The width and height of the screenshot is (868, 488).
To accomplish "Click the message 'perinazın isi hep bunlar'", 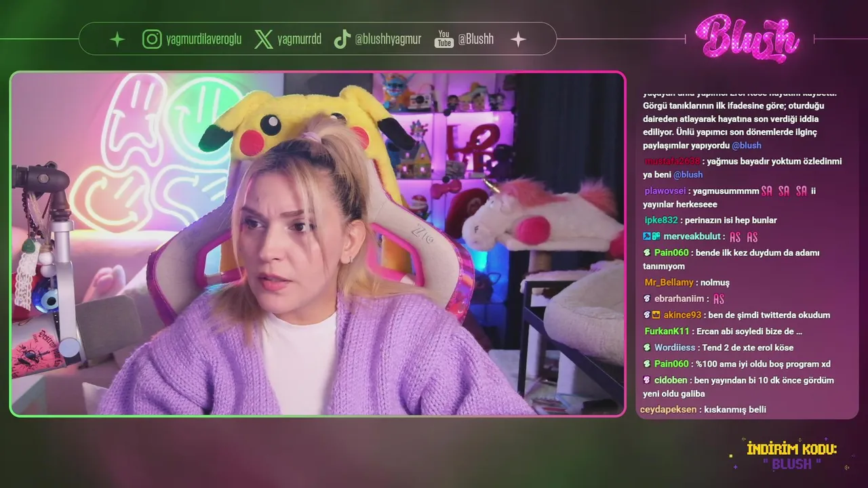I will 731,220.
